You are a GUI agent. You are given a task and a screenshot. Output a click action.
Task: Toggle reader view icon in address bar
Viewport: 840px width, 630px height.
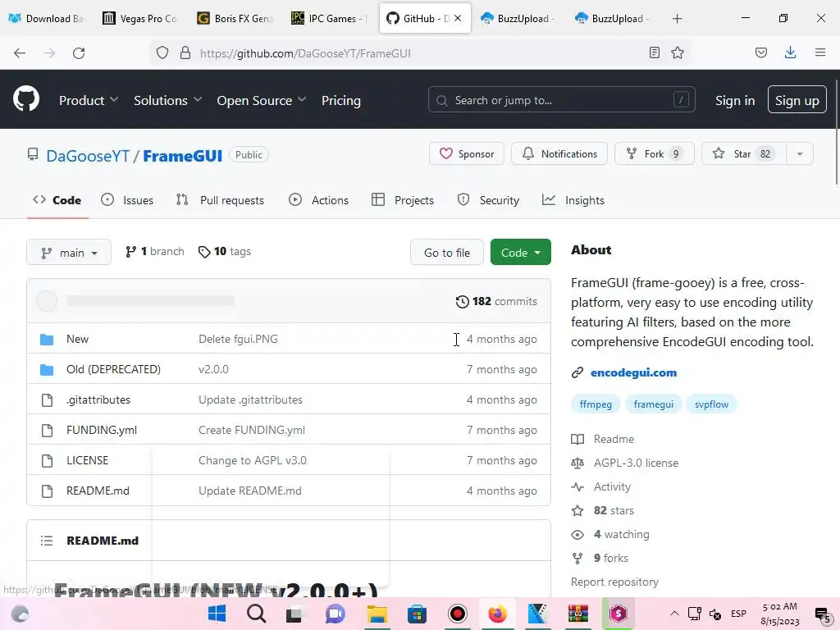pos(654,52)
